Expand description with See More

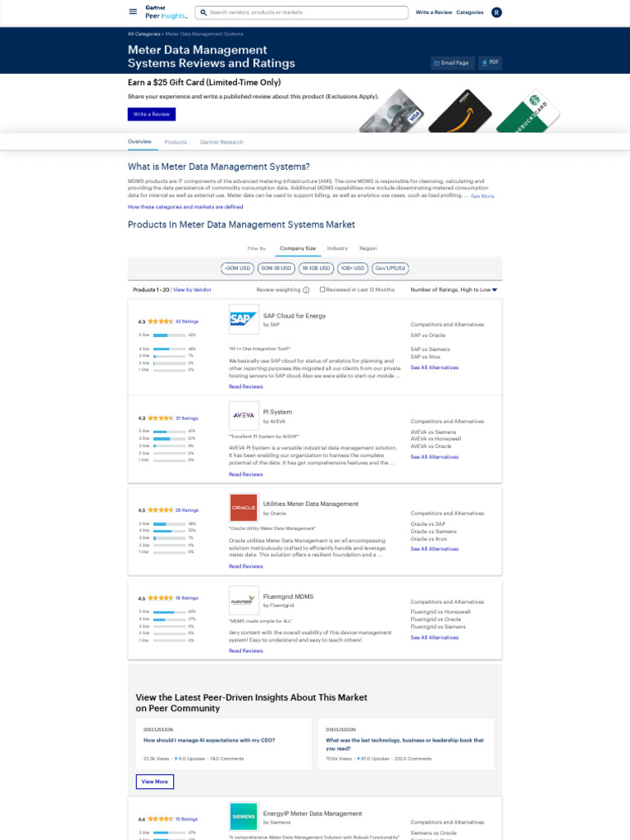(482, 196)
